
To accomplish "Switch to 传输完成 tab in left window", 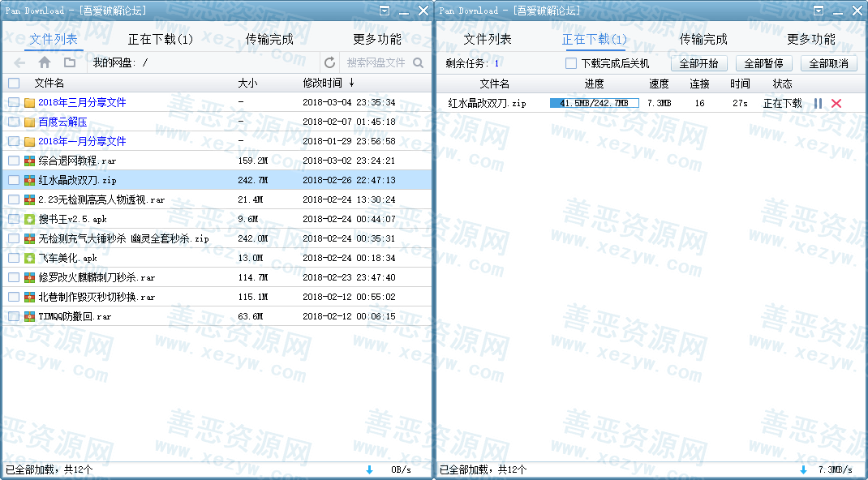I will point(269,39).
